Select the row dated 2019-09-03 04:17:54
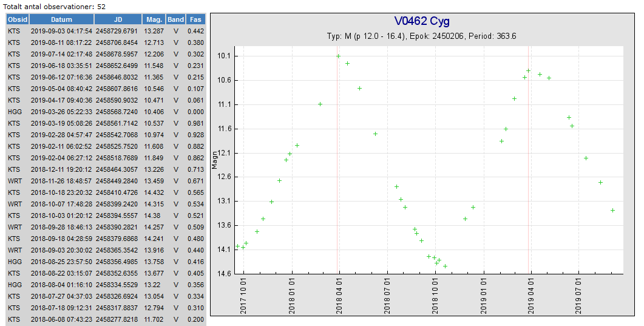 click(61, 31)
